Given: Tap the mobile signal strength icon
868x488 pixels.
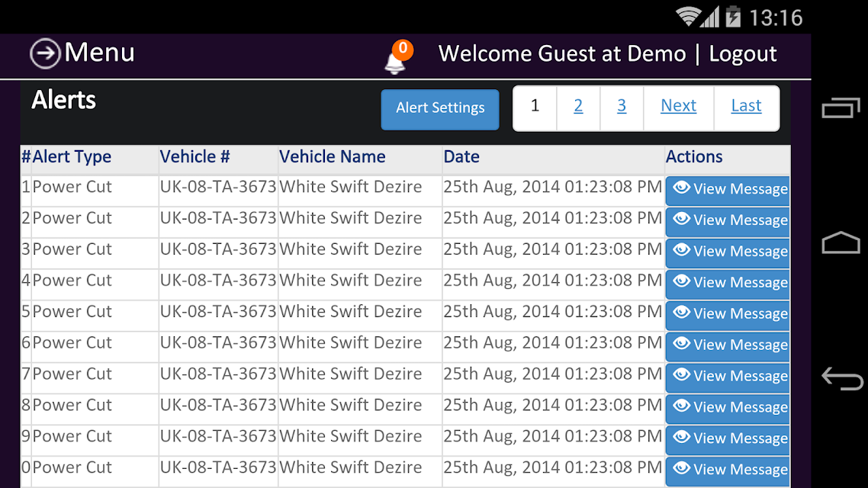Looking at the screenshot, I should 709,17.
